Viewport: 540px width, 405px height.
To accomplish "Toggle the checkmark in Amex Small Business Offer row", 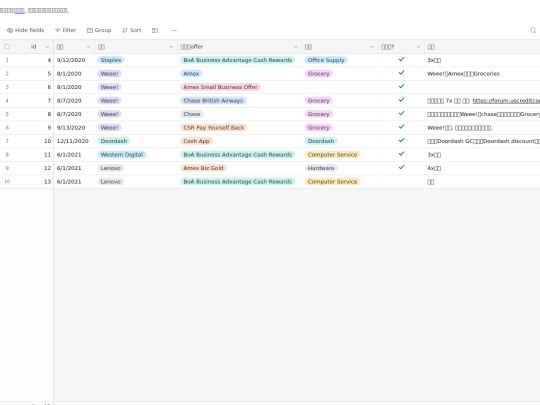I will [401, 86].
